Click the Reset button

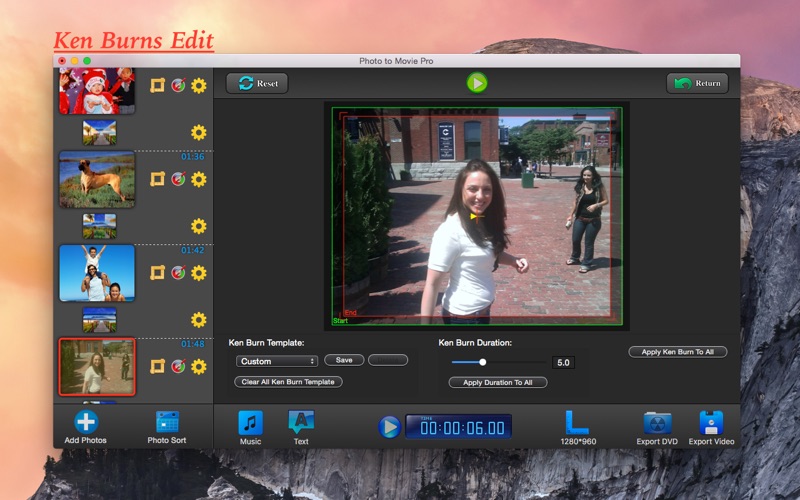257,83
